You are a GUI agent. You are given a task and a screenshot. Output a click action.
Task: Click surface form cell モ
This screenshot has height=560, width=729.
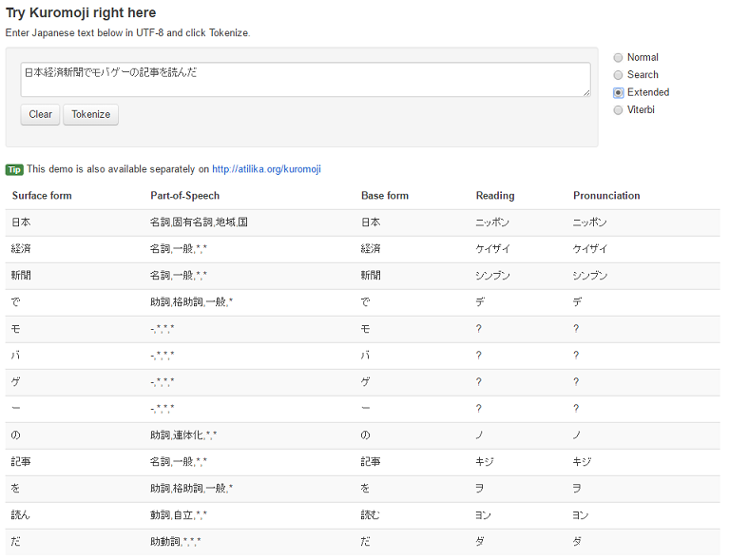[x=16, y=329]
